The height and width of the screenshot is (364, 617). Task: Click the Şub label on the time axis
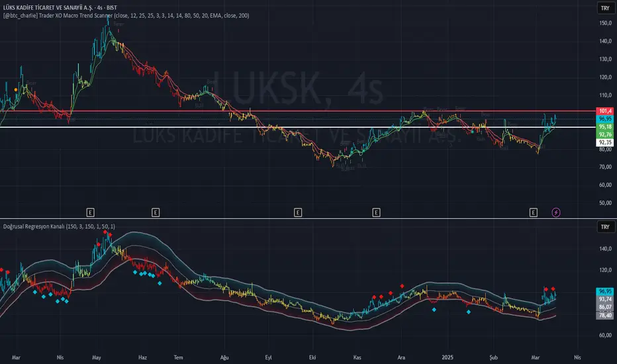(493, 357)
